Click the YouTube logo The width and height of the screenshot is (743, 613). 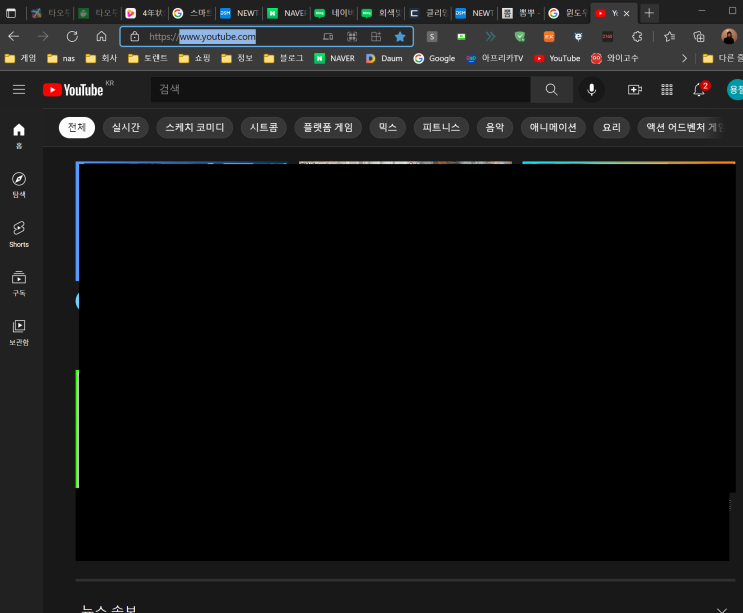pos(73,90)
